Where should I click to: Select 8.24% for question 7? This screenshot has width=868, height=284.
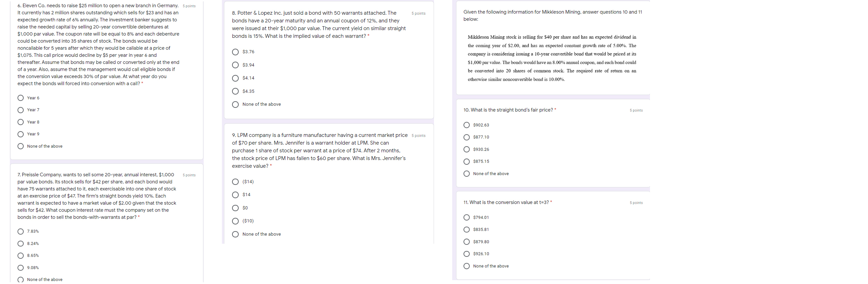pyautogui.click(x=21, y=243)
